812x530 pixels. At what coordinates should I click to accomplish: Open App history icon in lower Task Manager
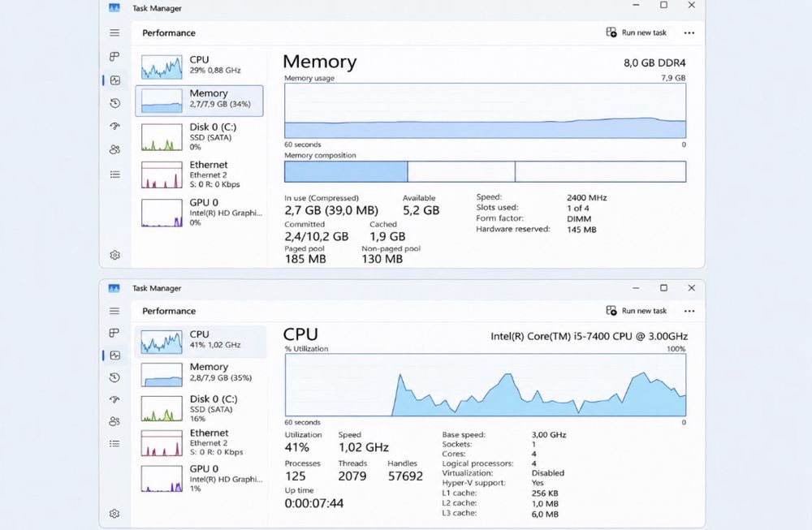(115, 377)
